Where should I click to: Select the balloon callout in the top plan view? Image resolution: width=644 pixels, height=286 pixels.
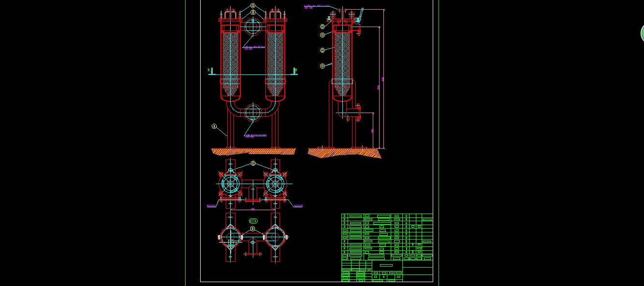253,163
